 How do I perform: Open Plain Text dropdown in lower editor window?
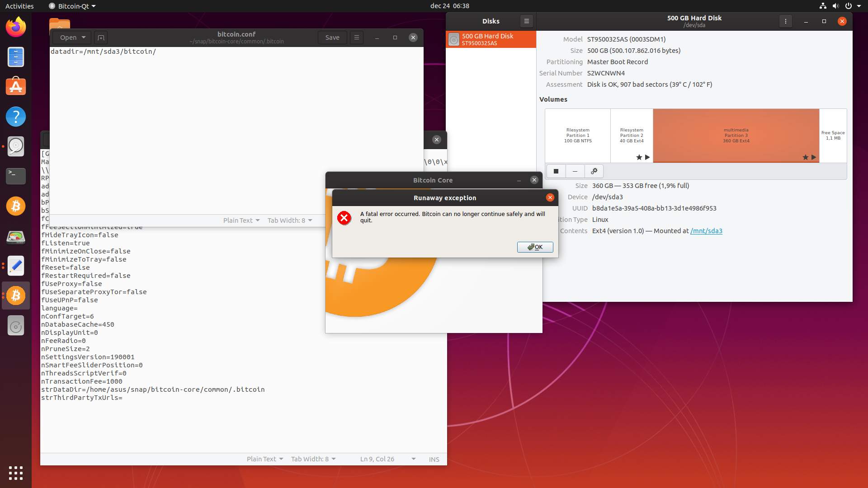[x=265, y=459]
